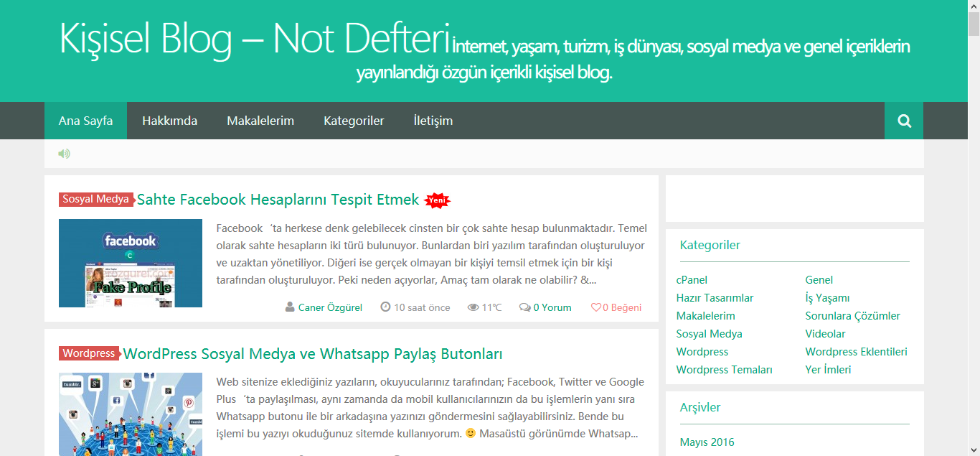This screenshot has width=980, height=456.
Task: Click the green speaker announcement icon
Action: click(x=65, y=153)
